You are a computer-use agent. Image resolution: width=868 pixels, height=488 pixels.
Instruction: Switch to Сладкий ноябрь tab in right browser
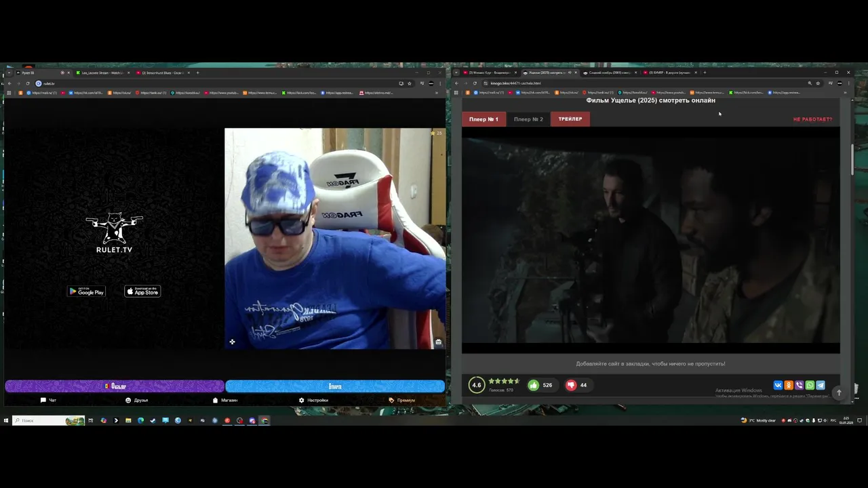[610, 73]
